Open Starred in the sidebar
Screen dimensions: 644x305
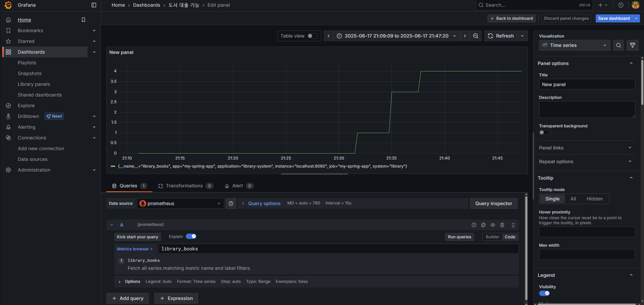click(x=26, y=41)
